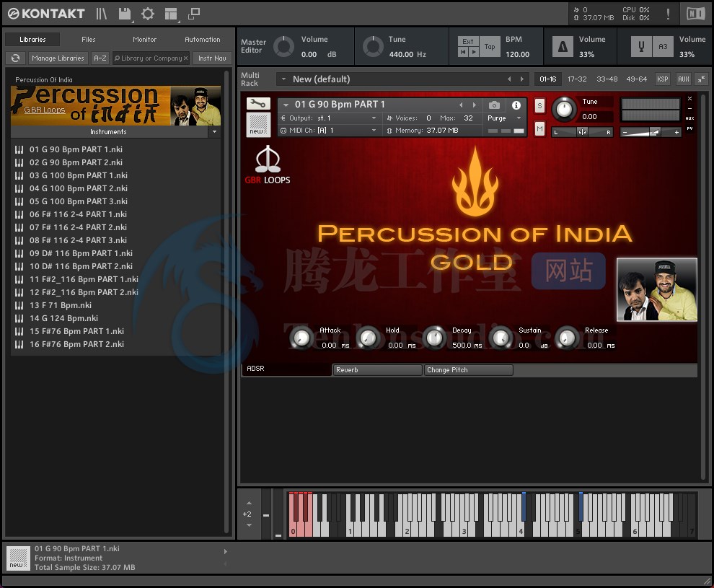Click the Percussion of India library banner
This screenshot has height=588, width=714.
115,105
